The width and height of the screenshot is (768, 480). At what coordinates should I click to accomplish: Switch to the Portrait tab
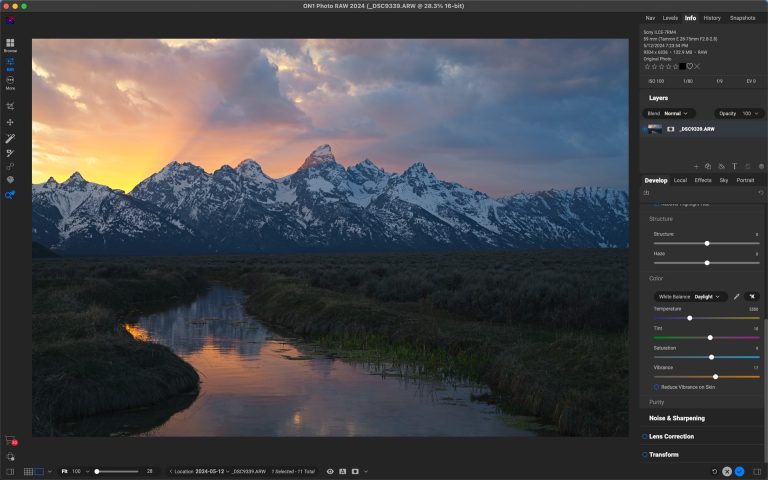tap(745, 180)
